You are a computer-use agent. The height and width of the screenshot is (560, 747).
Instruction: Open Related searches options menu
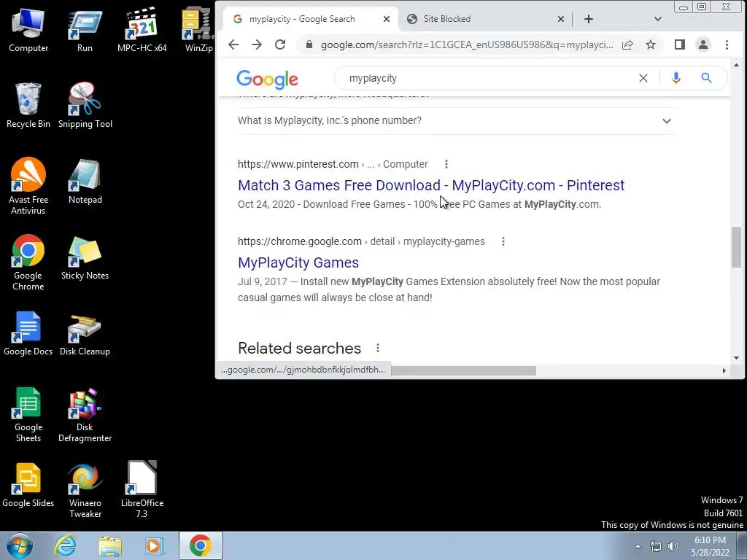coord(378,348)
